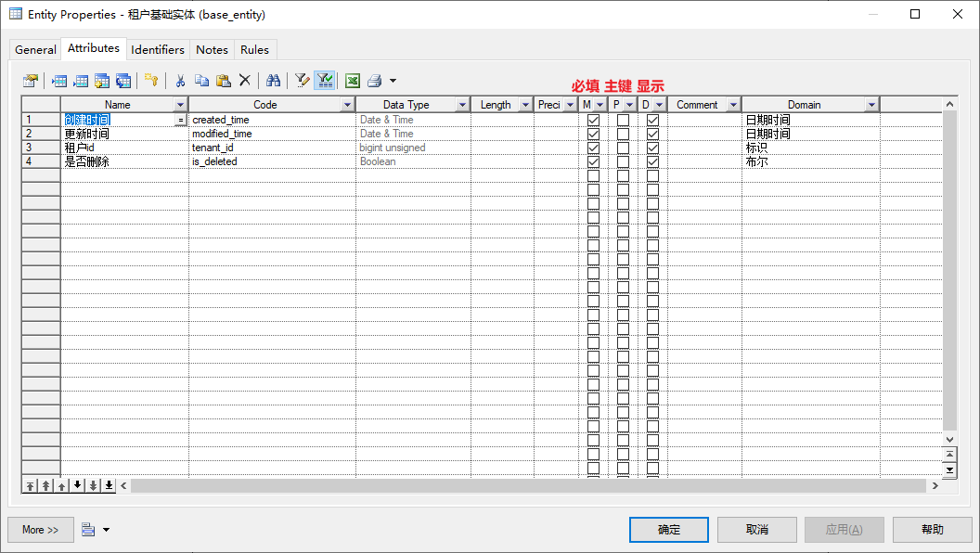
Task: Open the Properties tool in the toolbar
Action: pos(30,81)
